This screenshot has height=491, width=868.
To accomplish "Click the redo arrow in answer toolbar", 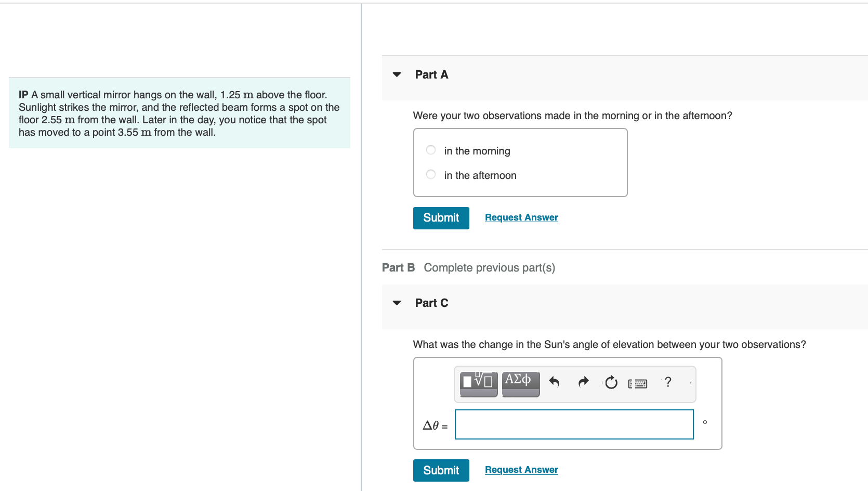I will 583,382.
